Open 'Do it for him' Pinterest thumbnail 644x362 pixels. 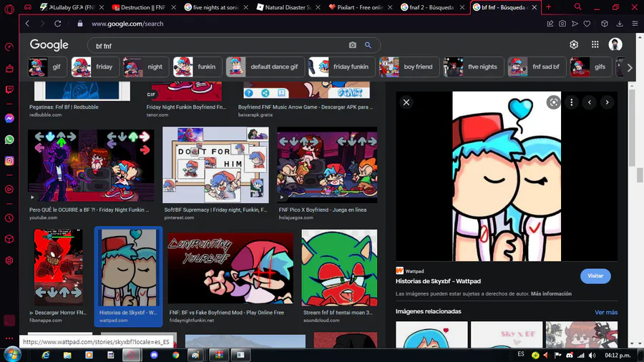[215, 165]
